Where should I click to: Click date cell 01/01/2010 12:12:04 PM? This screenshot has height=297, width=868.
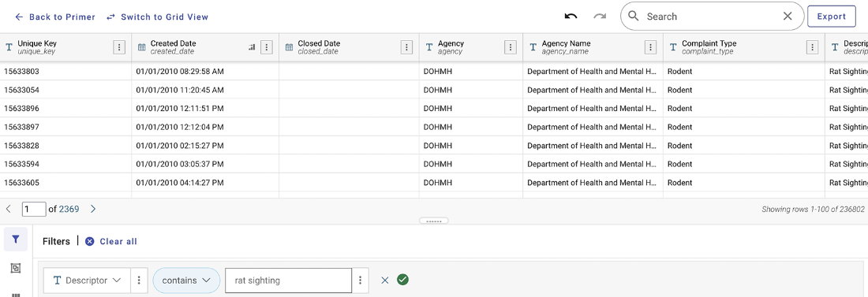pos(205,127)
